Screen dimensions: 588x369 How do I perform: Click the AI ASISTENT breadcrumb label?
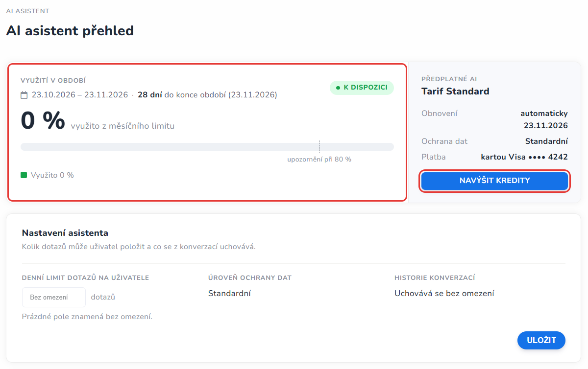tap(27, 11)
